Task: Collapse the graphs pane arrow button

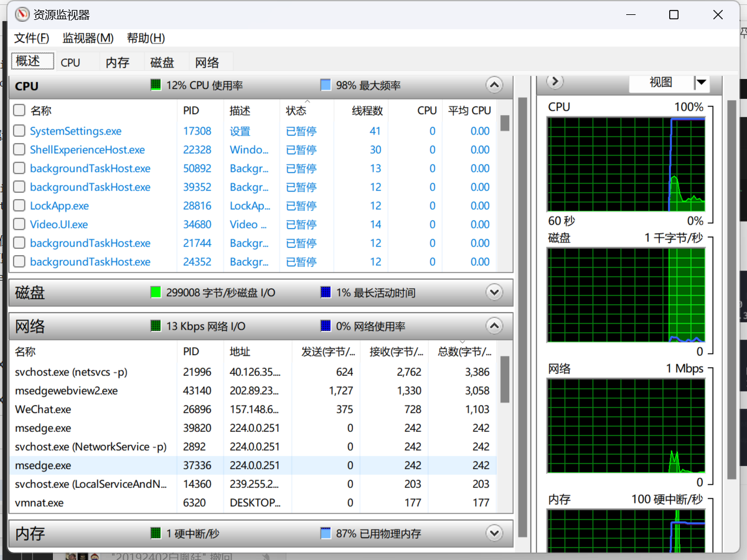Action: click(555, 82)
